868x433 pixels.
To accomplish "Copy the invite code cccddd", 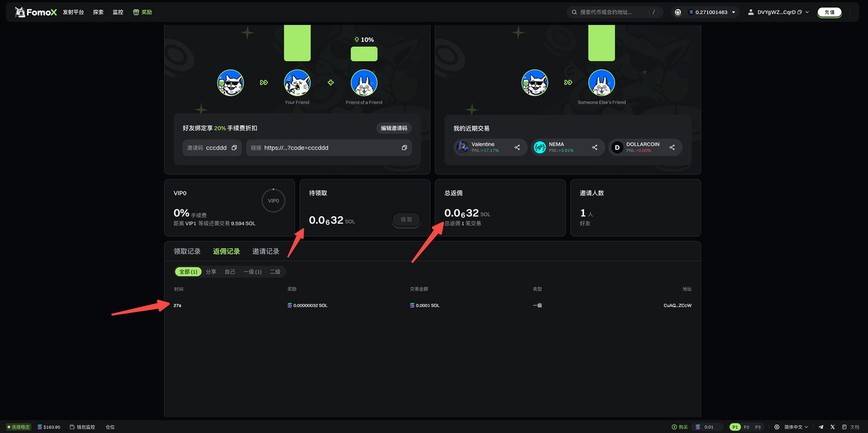I will pyautogui.click(x=234, y=148).
